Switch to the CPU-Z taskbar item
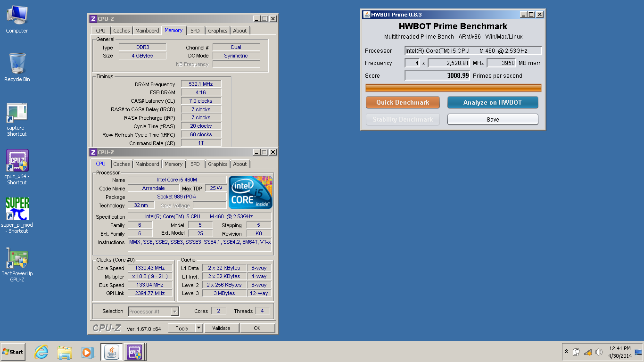This screenshot has width=644, height=362. pyautogui.click(x=134, y=352)
